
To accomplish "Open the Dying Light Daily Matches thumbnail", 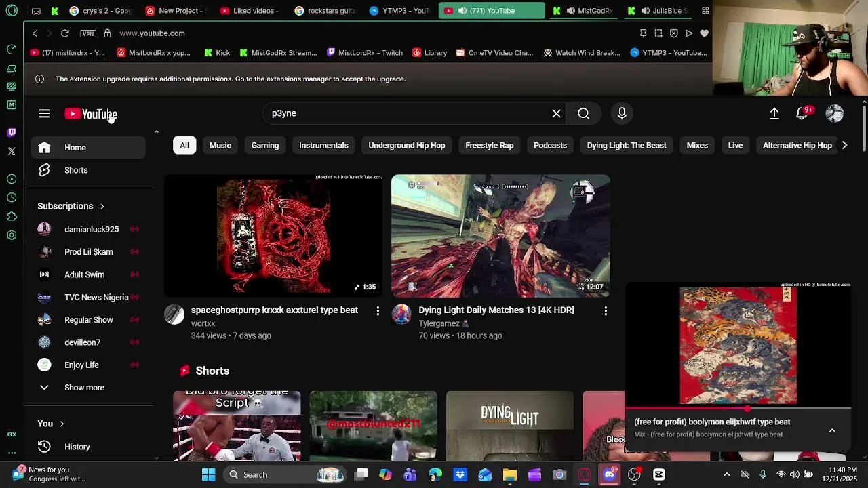I will click(500, 236).
